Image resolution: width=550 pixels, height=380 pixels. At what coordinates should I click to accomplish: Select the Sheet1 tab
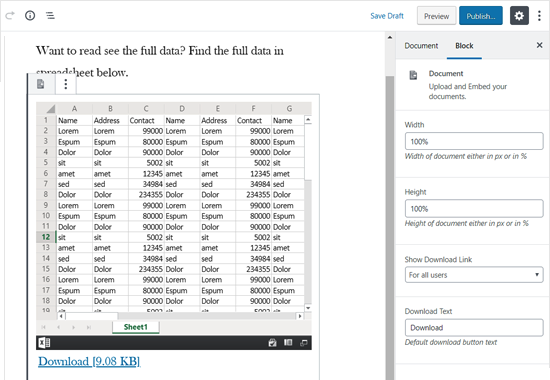(x=136, y=327)
